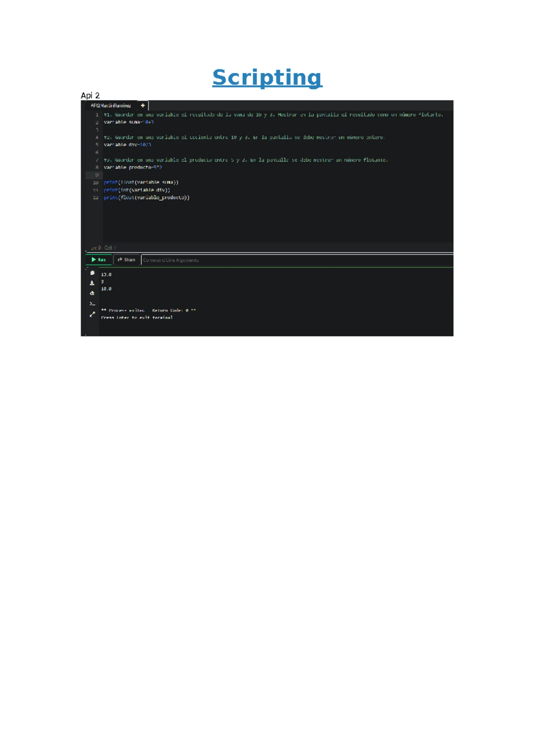Viewport: 535px width, 756px height.
Task: Click the #1 comment about suma
Action: click(273, 115)
